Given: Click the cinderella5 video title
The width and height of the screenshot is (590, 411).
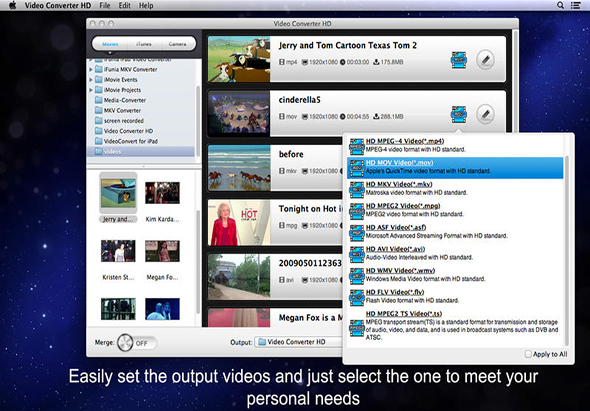Looking at the screenshot, I should (x=300, y=100).
